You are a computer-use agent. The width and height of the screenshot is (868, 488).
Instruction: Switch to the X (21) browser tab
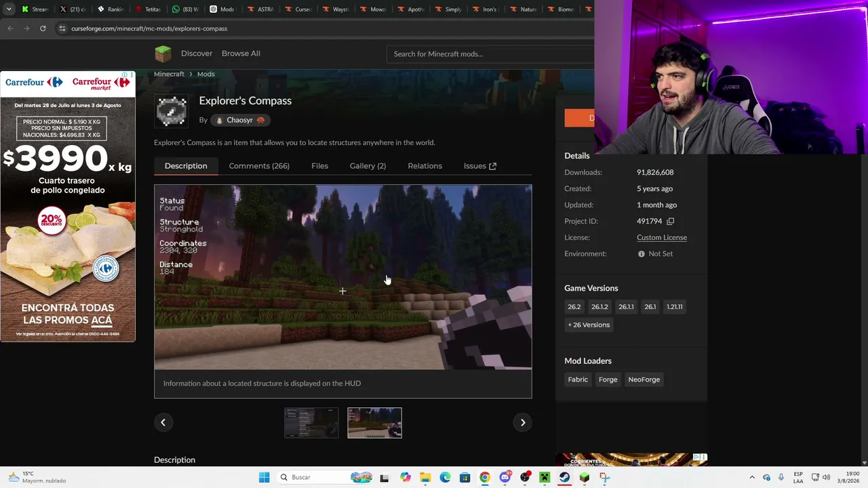point(73,9)
